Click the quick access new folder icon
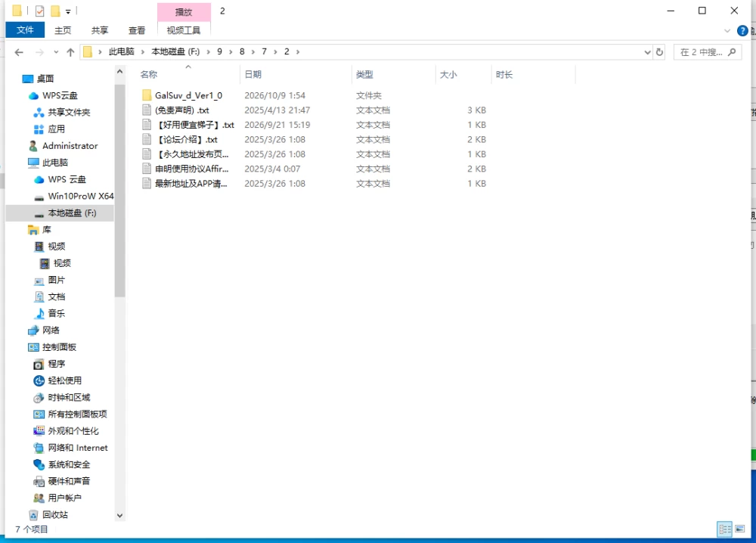The image size is (756, 543). (x=55, y=11)
